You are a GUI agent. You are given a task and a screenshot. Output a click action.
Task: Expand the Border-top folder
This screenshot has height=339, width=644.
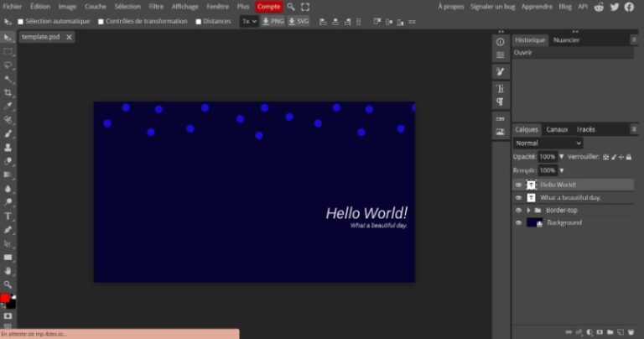pos(528,211)
